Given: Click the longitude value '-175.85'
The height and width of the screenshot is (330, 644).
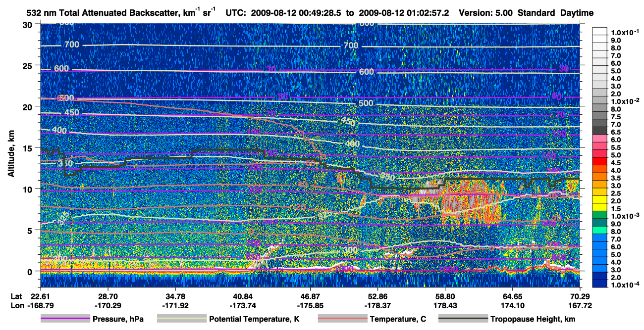Looking at the screenshot, I should point(310,305).
